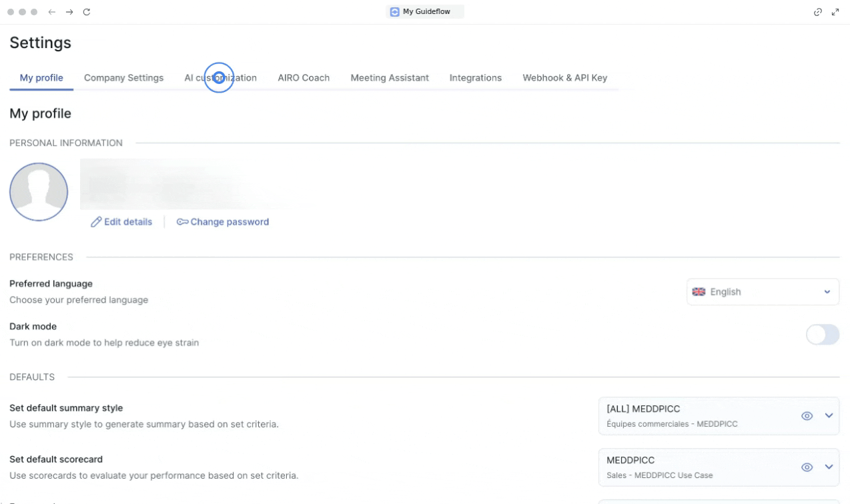Click the page reload icon
The width and height of the screenshot is (850, 504).
coord(87,12)
